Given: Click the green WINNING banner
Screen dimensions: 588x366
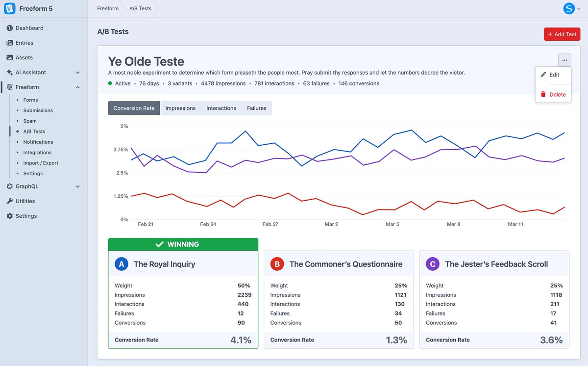Looking at the screenshot, I should pyautogui.click(x=183, y=244).
